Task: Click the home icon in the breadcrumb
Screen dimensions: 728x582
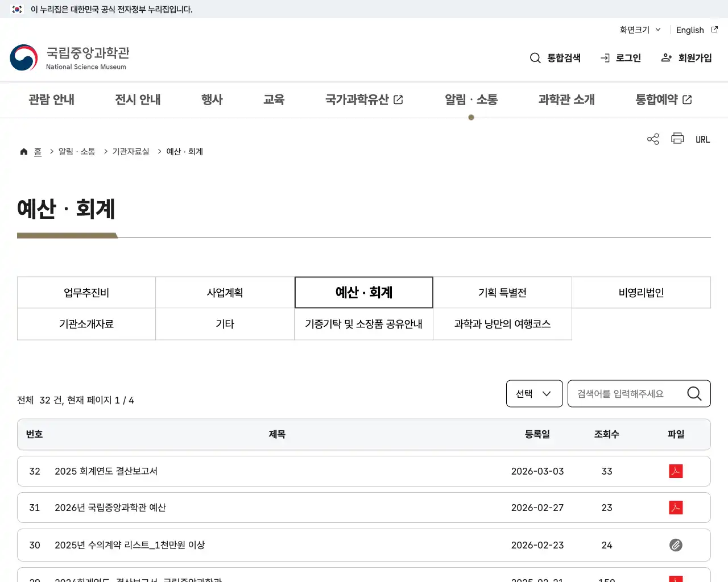Action: [23, 151]
